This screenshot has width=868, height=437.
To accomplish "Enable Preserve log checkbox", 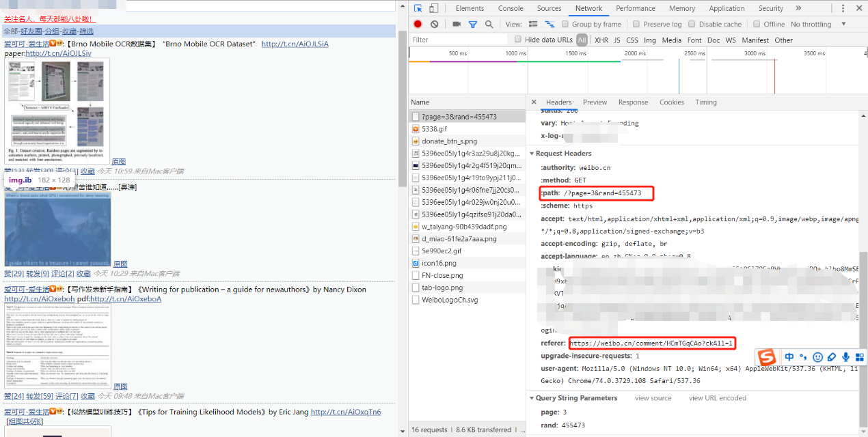I will pyautogui.click(x=636, y=24).
